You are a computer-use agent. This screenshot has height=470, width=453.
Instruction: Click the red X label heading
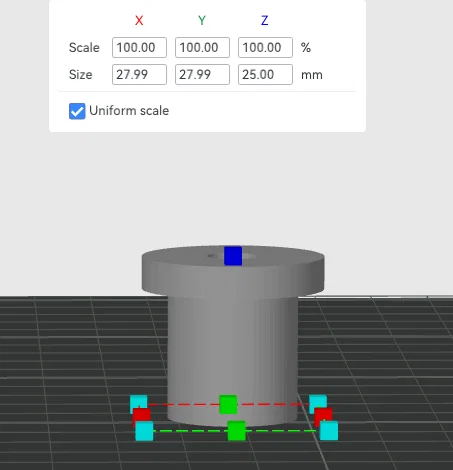139,21
